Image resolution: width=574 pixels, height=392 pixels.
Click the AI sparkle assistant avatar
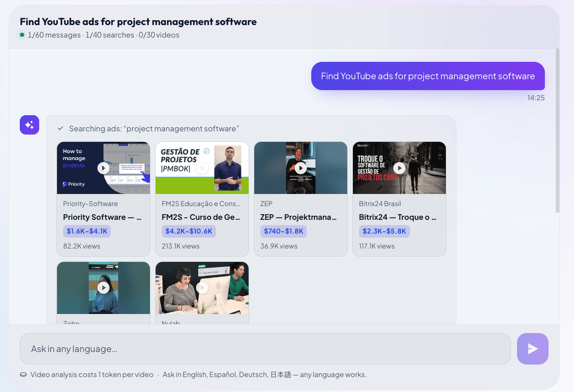[x=30, y=125]
